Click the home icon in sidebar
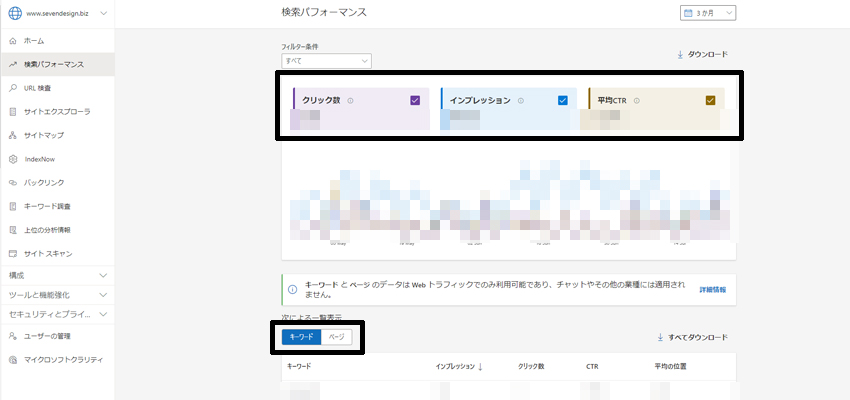Screen dimensions: 850x400 [x=13, y=41]
